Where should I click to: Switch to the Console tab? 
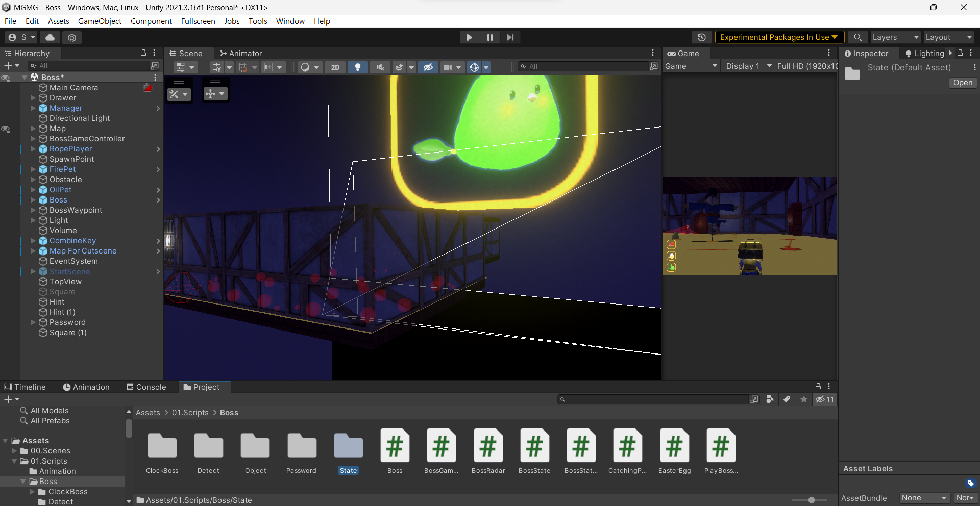(146, 387)
